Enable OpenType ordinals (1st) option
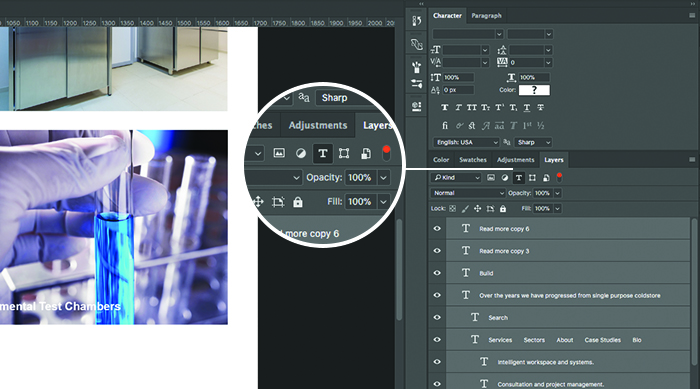 [527, 126]
